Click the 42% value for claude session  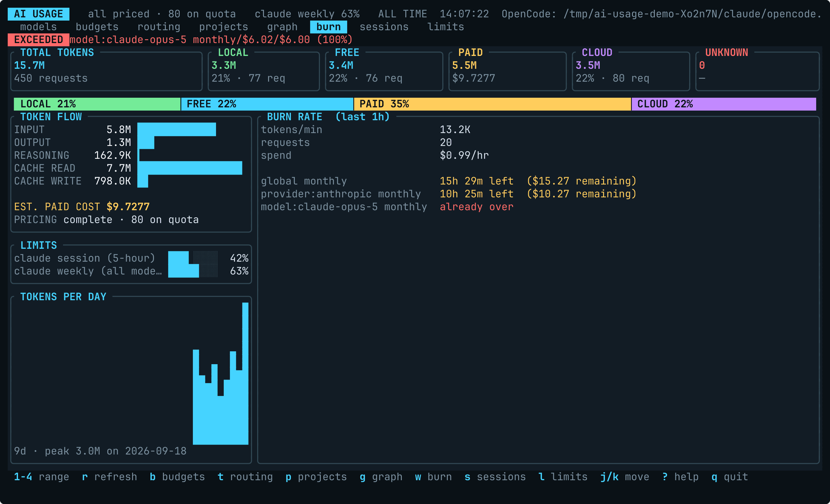point(239,258)
